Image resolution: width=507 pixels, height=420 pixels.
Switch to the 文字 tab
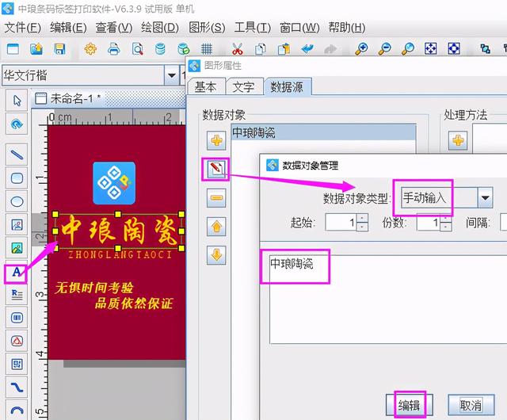[x=244, y=86]
